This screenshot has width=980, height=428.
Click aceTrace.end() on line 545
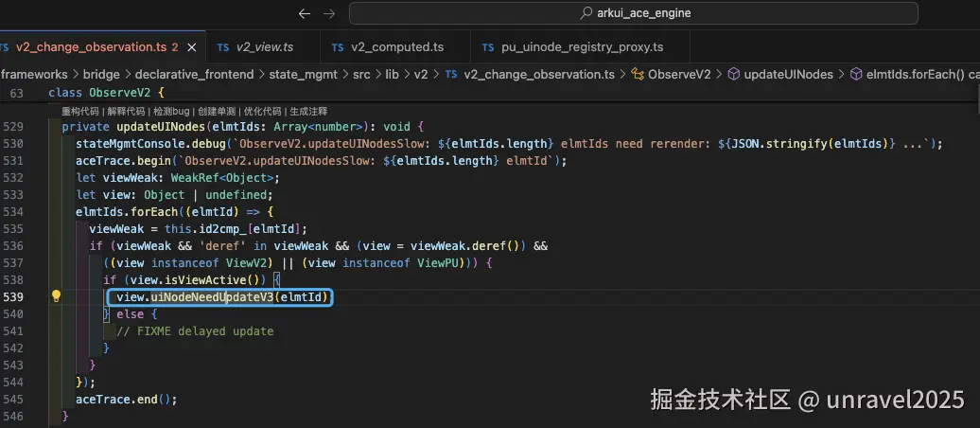[126, 400]
